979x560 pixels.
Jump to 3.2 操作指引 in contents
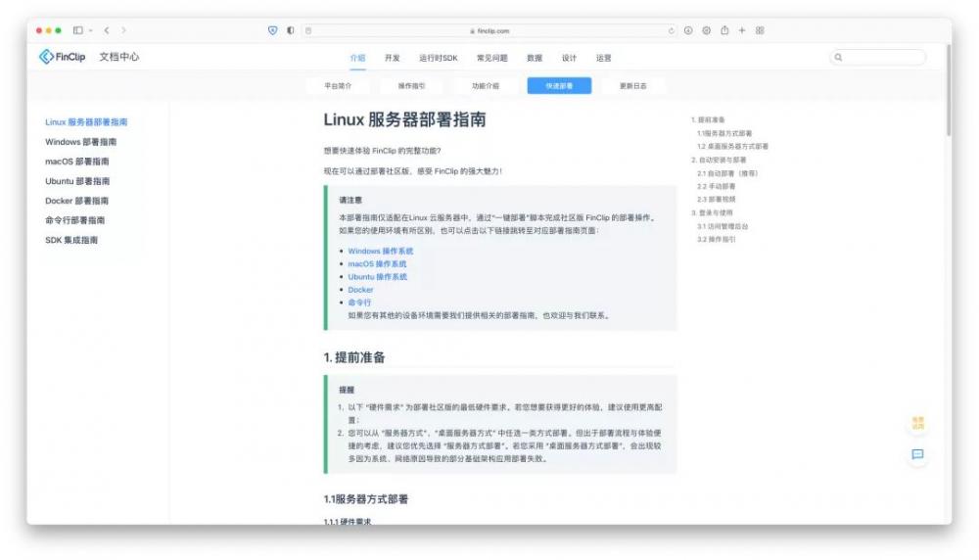tap(717, 239)
